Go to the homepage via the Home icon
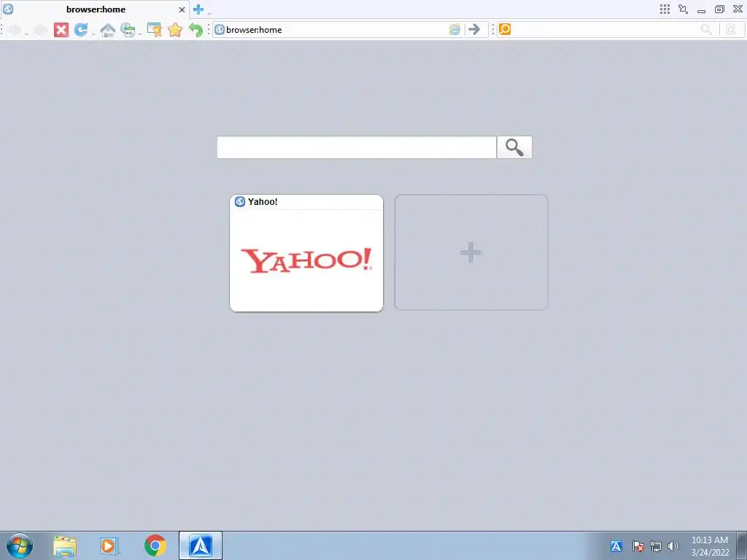Screen dimensions: 747x560 108,30
